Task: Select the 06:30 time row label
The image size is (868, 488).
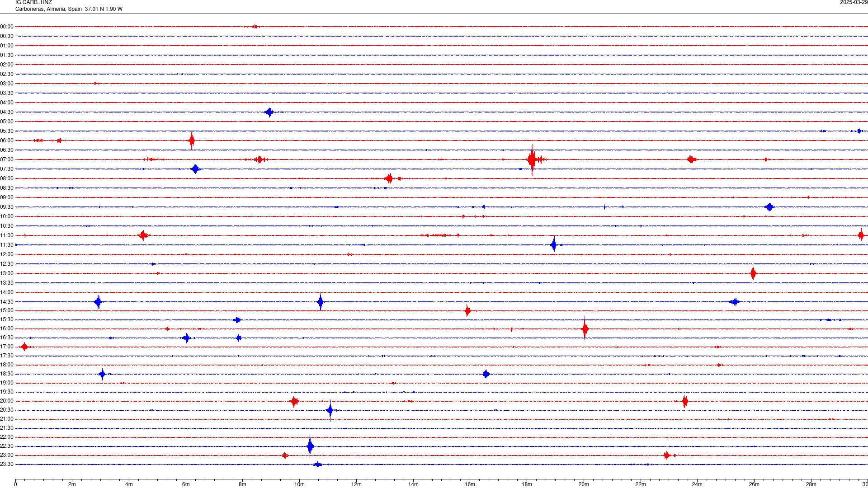Action: pyautogui.click(x=7, y=150)
